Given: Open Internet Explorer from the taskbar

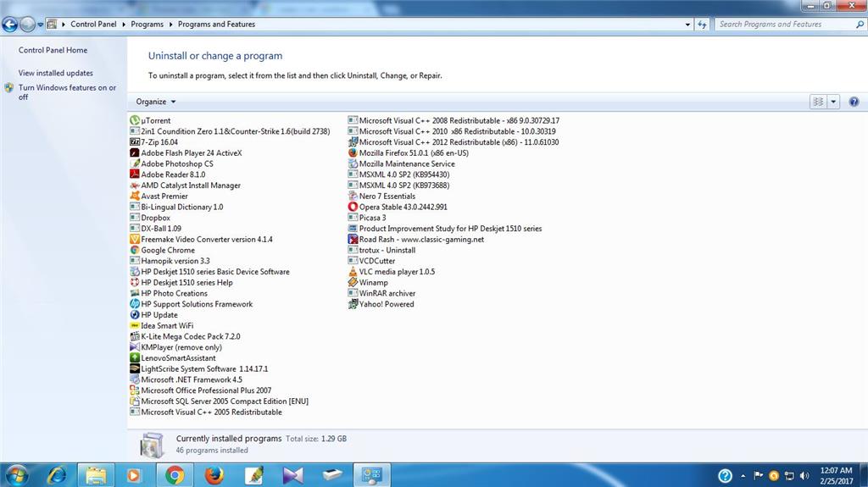Looking at the screenshot, I should [57, 475].
